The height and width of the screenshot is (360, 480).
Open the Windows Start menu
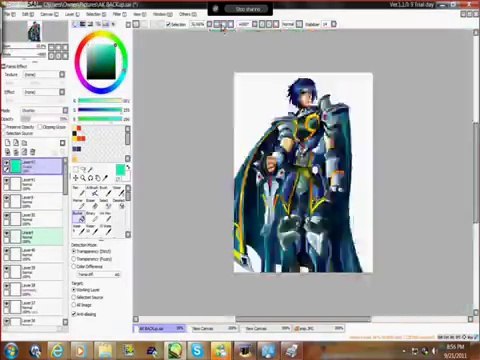(11, 351)
